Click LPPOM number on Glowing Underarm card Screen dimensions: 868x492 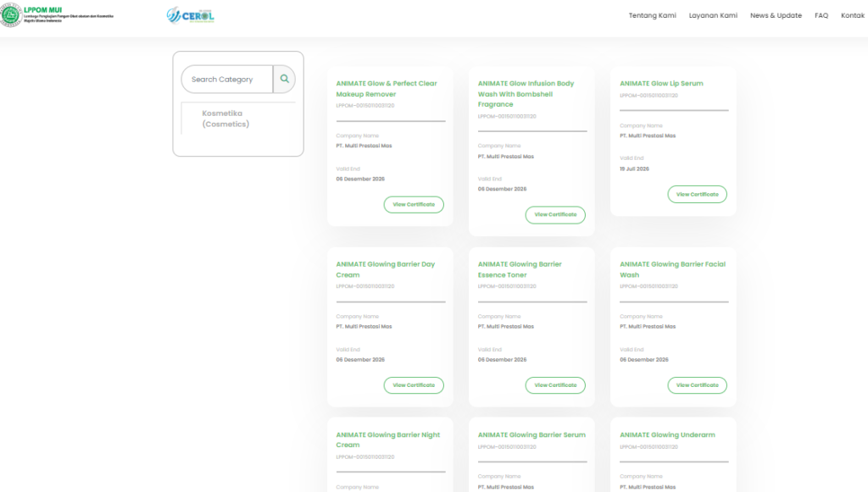pyautogui.click(x=648, y=447)
